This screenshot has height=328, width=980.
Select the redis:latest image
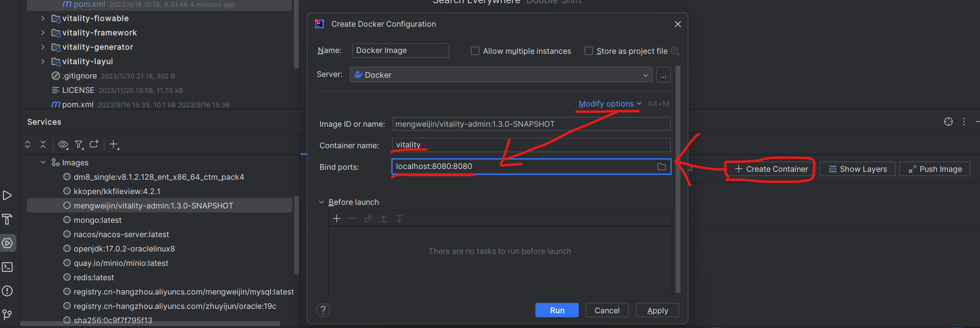click(94, 277)
